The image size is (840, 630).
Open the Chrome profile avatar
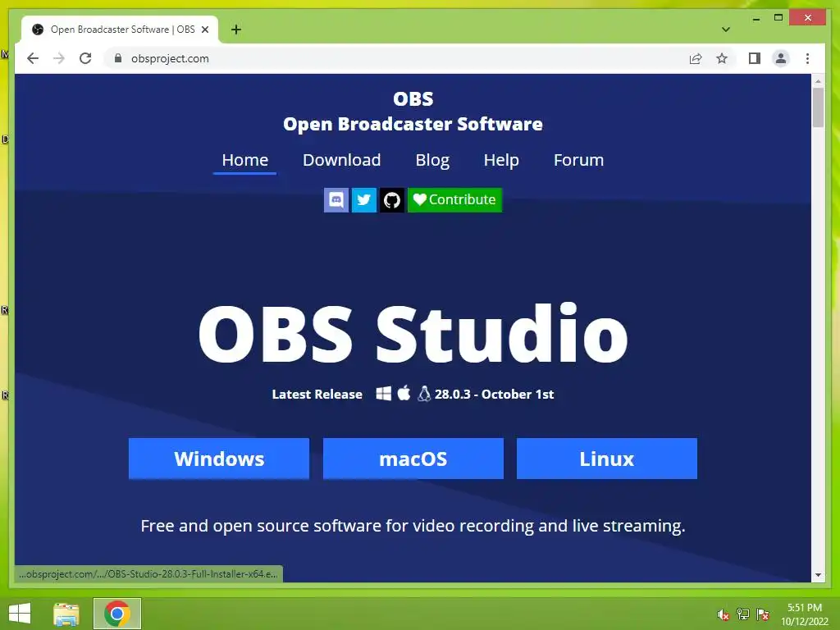click(x=781, y=58)
